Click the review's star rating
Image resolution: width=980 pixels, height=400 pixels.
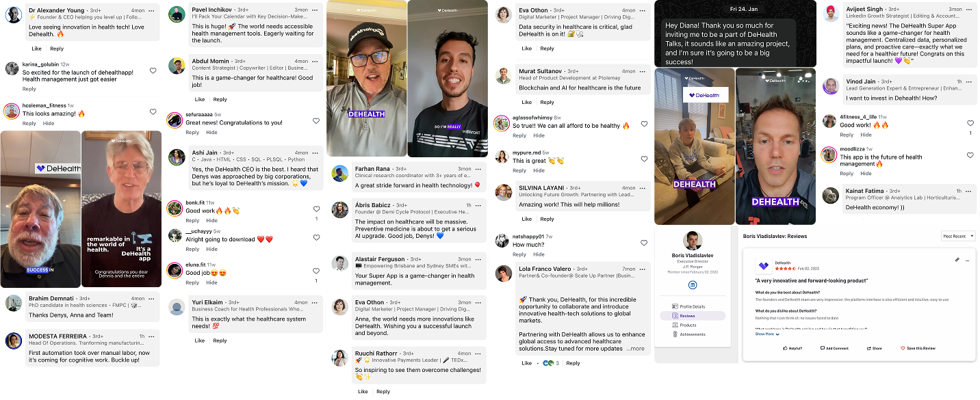pyautogui.click(x=784, y=269)
